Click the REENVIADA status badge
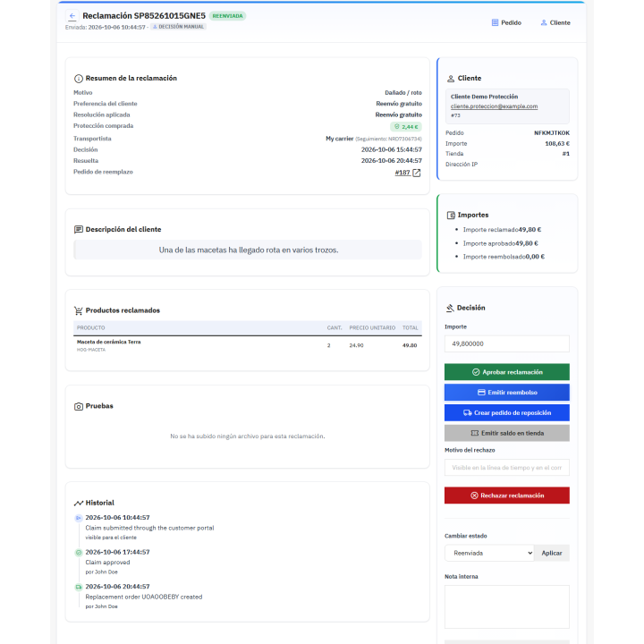644x644 pixels. (x=227, y=16)
